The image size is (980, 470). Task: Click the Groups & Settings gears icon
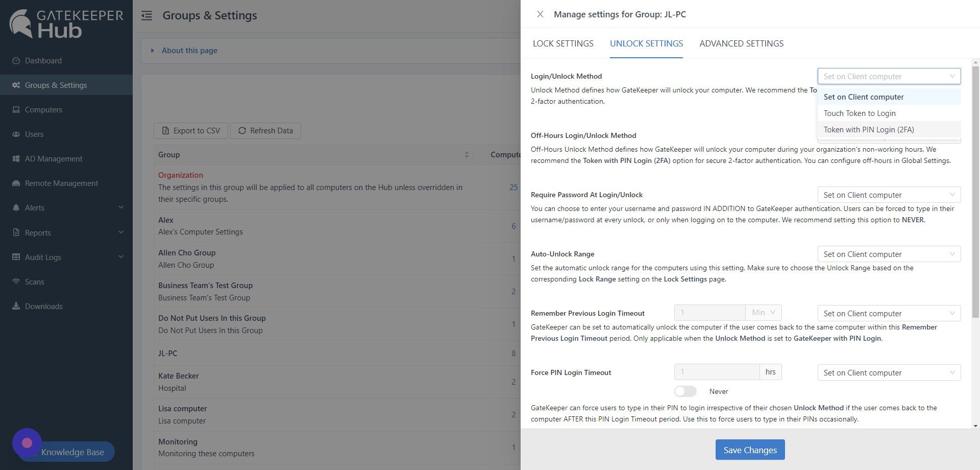[16, 85]
